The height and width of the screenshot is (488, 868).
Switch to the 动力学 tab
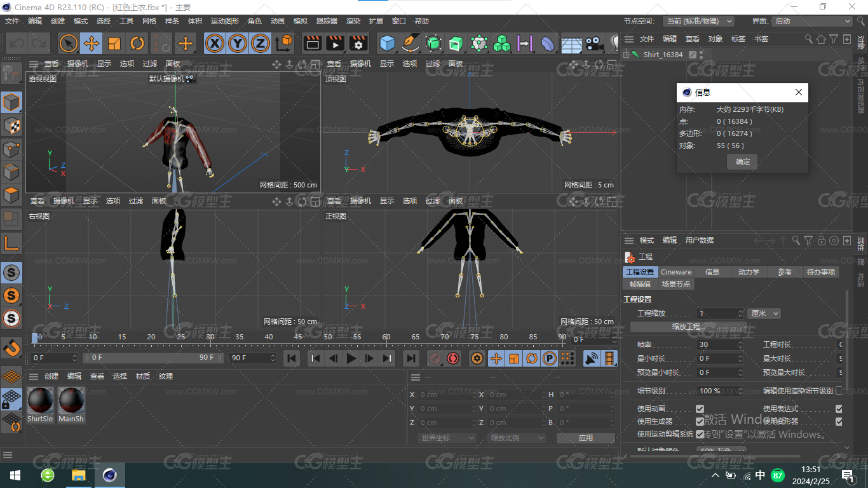(749, 272)
